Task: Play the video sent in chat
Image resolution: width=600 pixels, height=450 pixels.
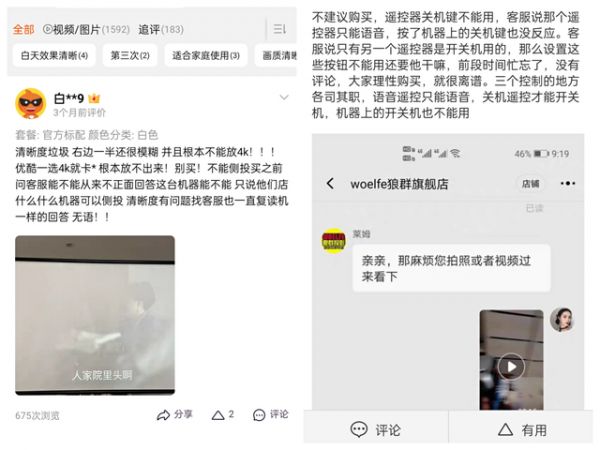Action: [x=511, y=366]
